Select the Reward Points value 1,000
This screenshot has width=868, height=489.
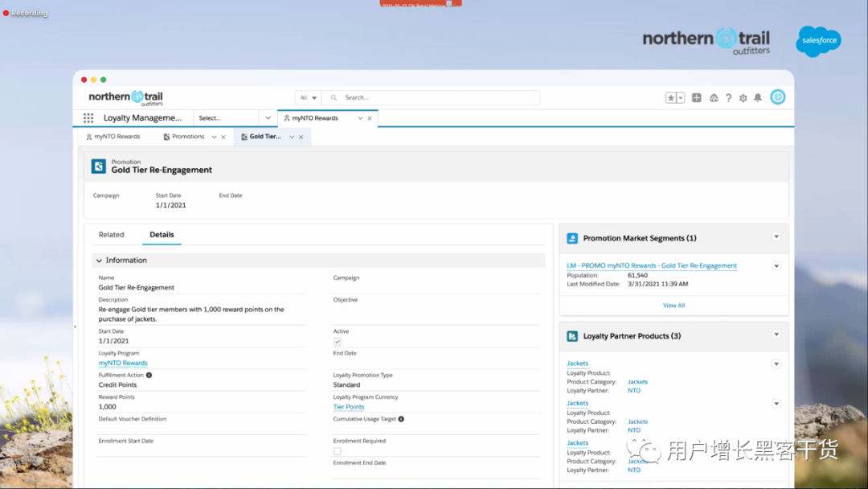pos(108,406)
